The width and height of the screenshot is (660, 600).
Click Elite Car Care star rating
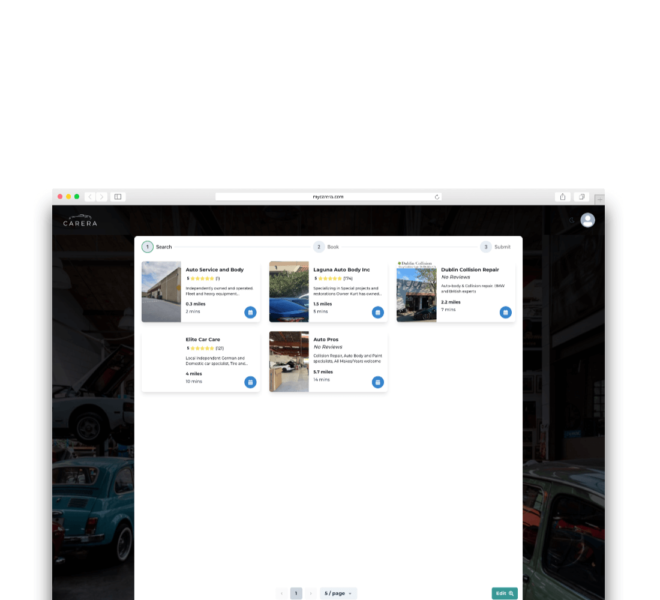click(202, 348)
